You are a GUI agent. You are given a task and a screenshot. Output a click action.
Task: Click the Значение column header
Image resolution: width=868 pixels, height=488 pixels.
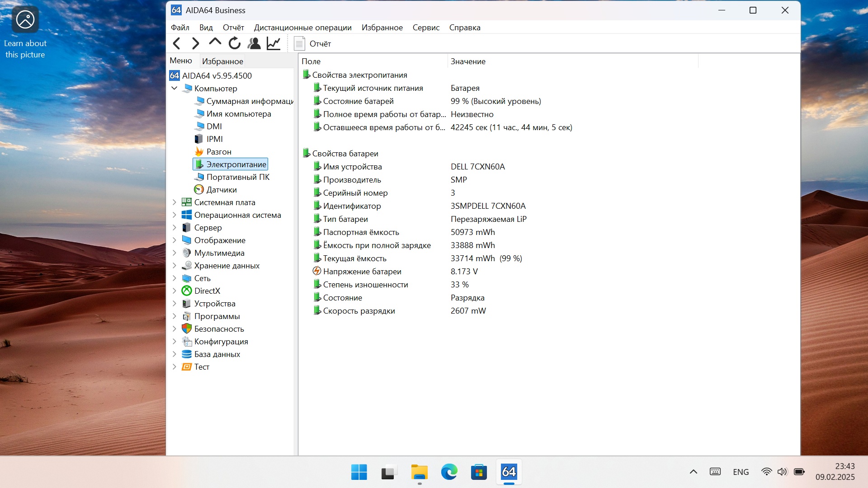point(573,61)
